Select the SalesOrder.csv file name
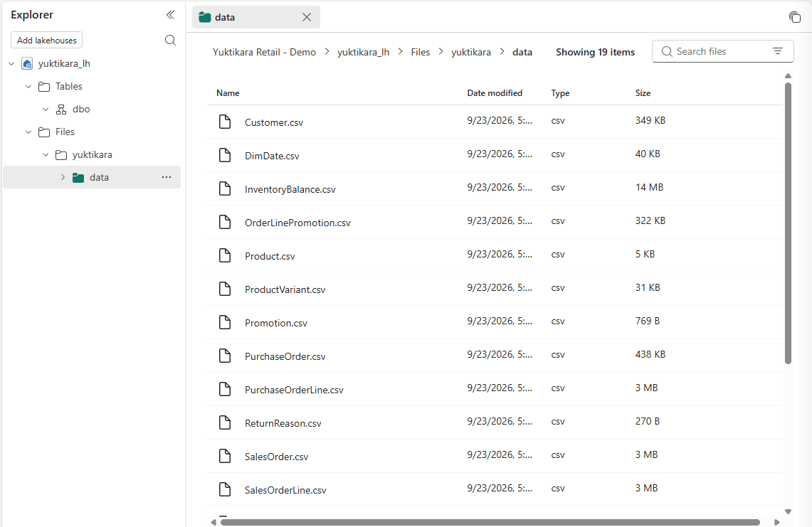The height and width of the screenshot is (527, 812). point(277,457)
